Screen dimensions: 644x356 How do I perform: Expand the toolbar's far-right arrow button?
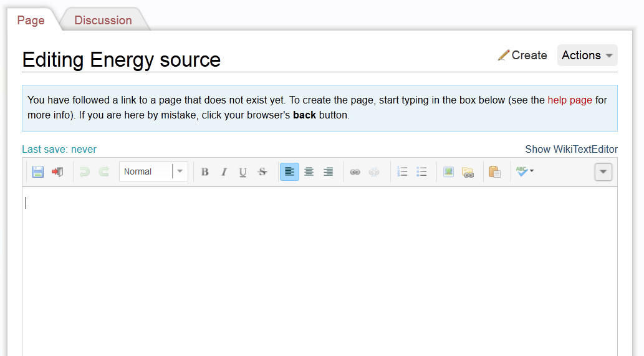click(603, 172)
